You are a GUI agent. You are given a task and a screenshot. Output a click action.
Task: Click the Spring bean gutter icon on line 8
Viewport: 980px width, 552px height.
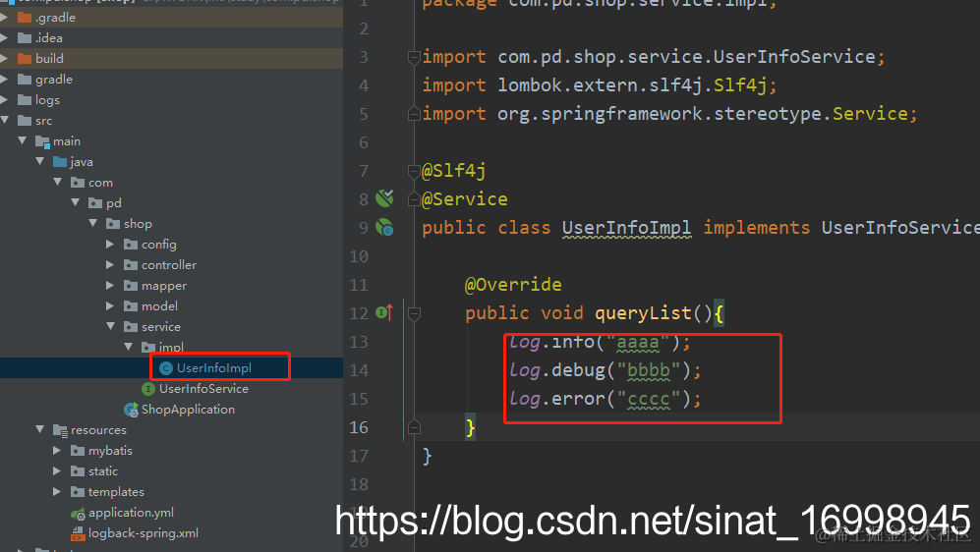point(384,198)
